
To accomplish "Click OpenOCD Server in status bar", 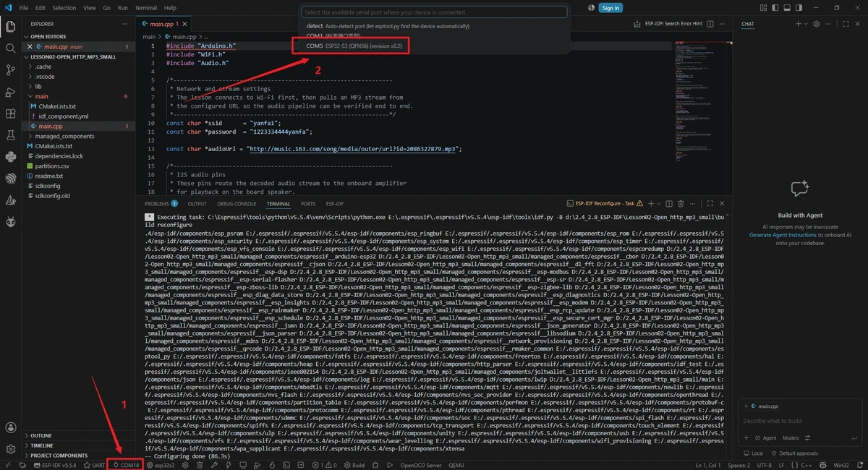I will [421, 465].
